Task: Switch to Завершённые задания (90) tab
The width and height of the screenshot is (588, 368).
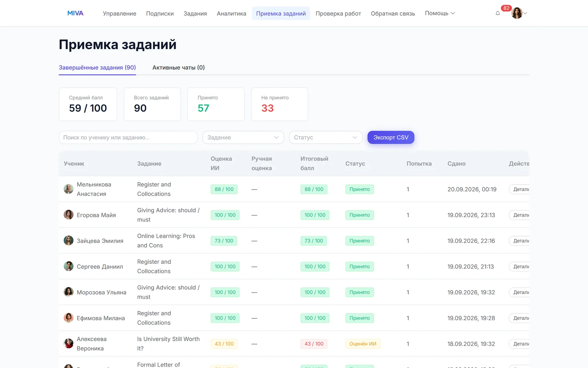Action: [97, 68]
